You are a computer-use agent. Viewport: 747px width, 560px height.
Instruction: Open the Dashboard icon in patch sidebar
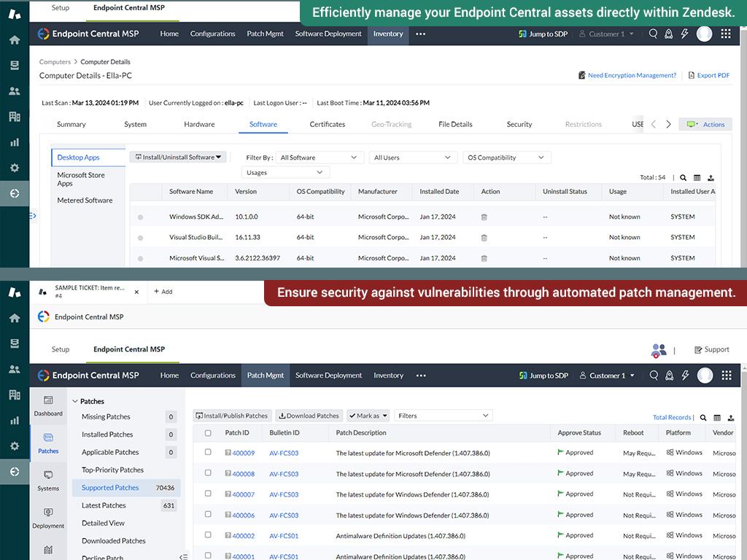[48, 405]
